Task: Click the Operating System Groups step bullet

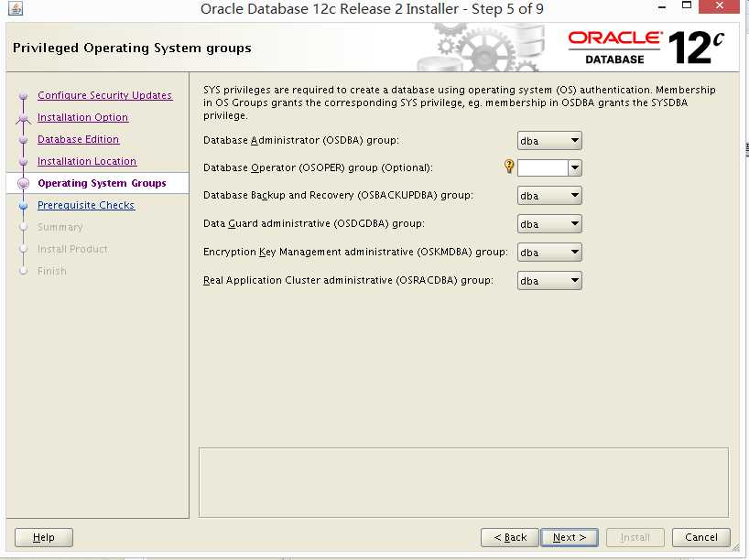Action: pos(23,183)
